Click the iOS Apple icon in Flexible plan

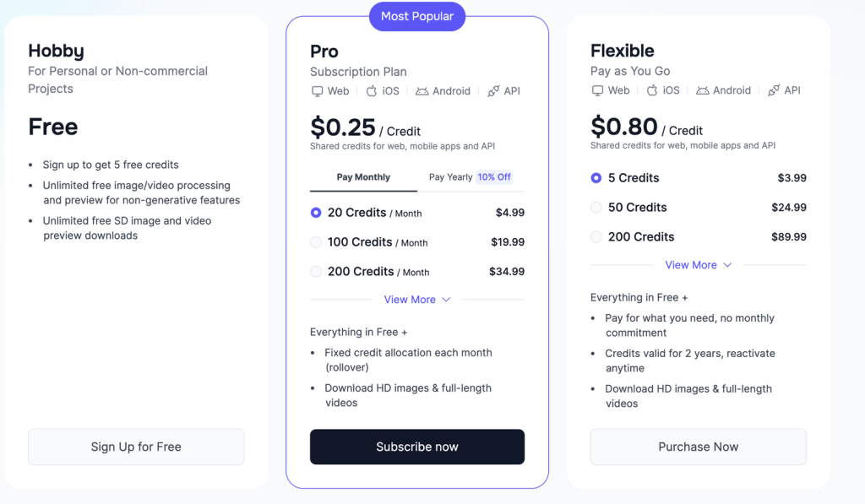pos(652,90)
